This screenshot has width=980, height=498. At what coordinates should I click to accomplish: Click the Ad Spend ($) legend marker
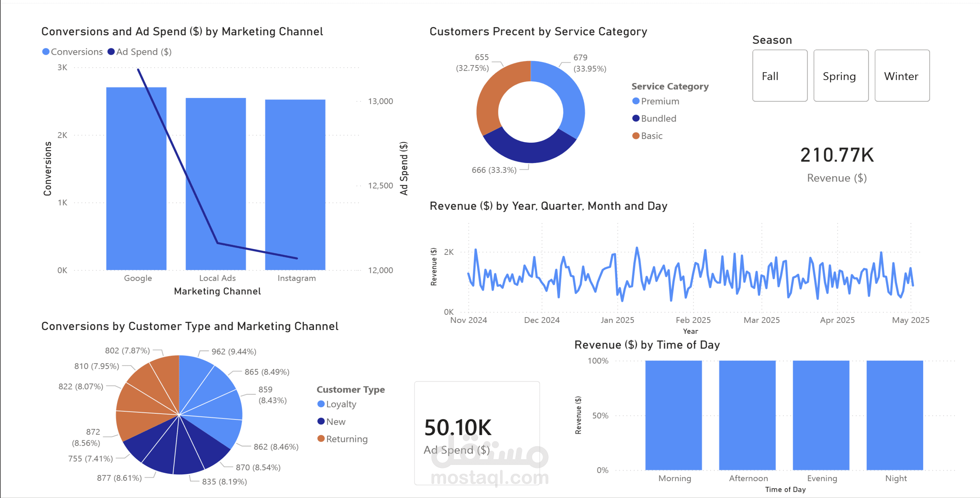(111, 52)
